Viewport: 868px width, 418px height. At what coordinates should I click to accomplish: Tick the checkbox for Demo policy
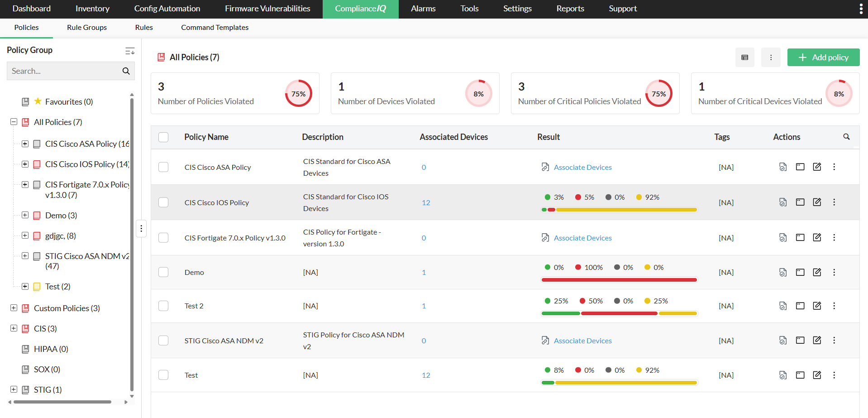[163, 272]
